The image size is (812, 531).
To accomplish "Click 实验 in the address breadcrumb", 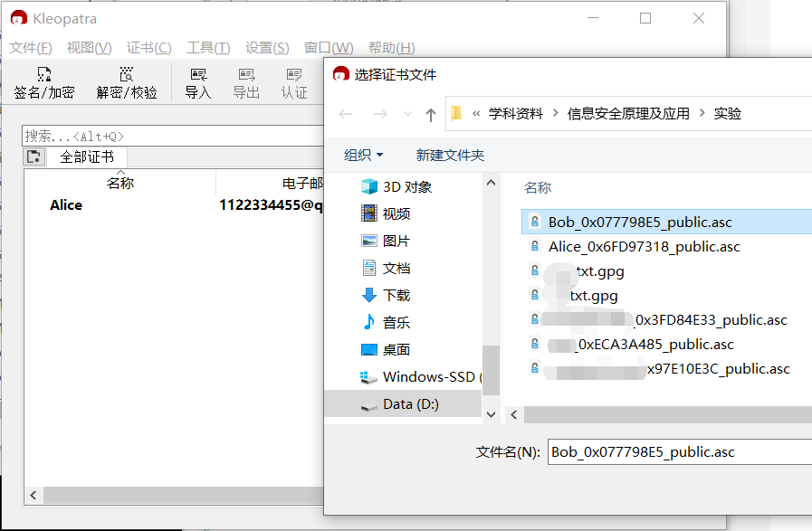I will pyautogui.click(x=728, y=113).
